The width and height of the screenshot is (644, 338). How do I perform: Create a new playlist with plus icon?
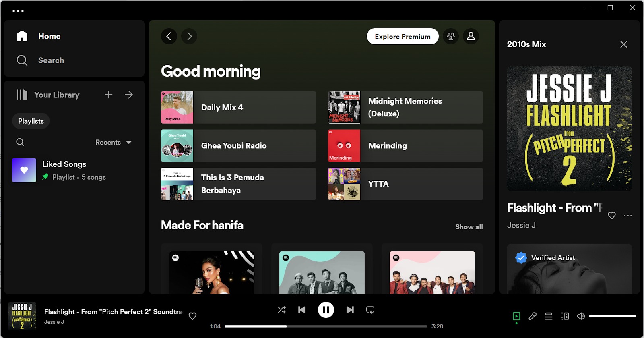coord(109,95)
